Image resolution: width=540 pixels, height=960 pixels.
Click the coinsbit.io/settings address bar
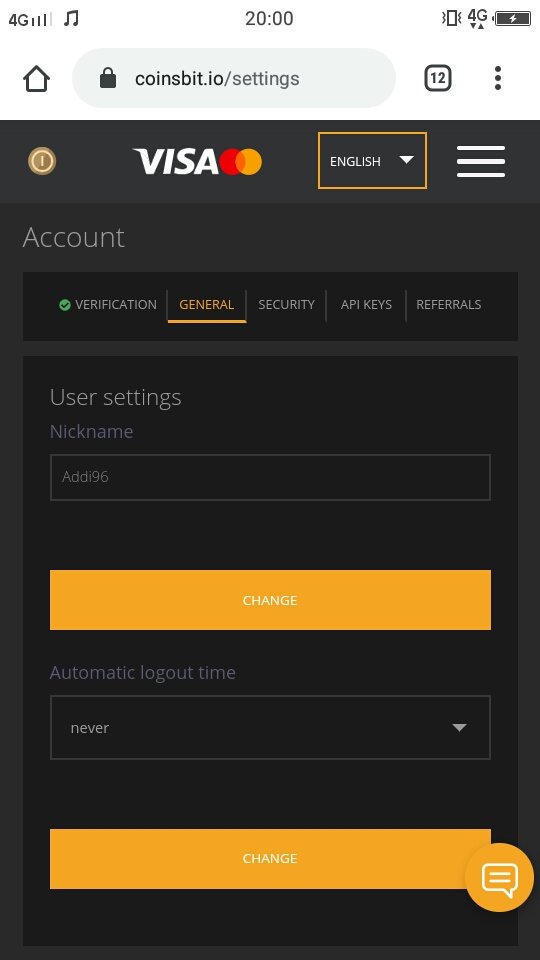[234, 78]
